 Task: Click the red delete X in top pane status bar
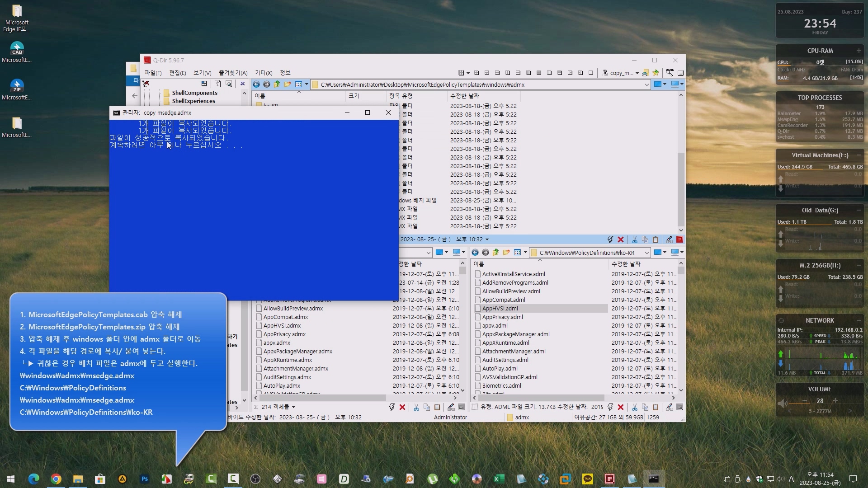[621, 239]
